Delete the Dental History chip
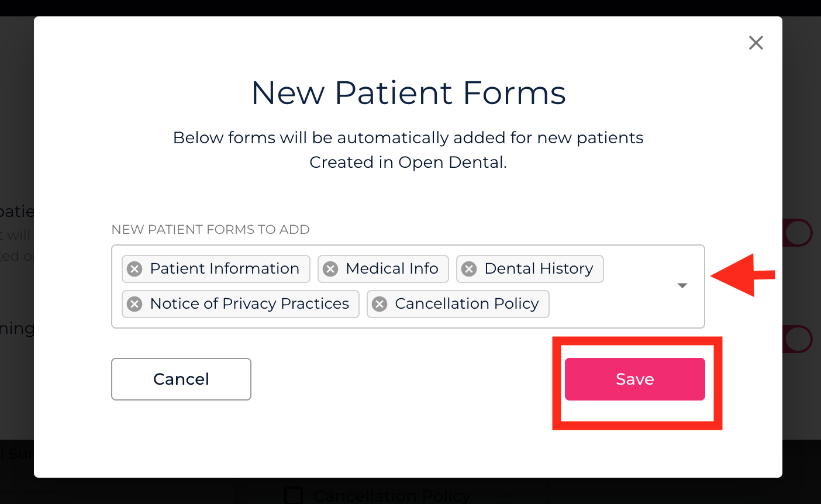 pos(469,269)
